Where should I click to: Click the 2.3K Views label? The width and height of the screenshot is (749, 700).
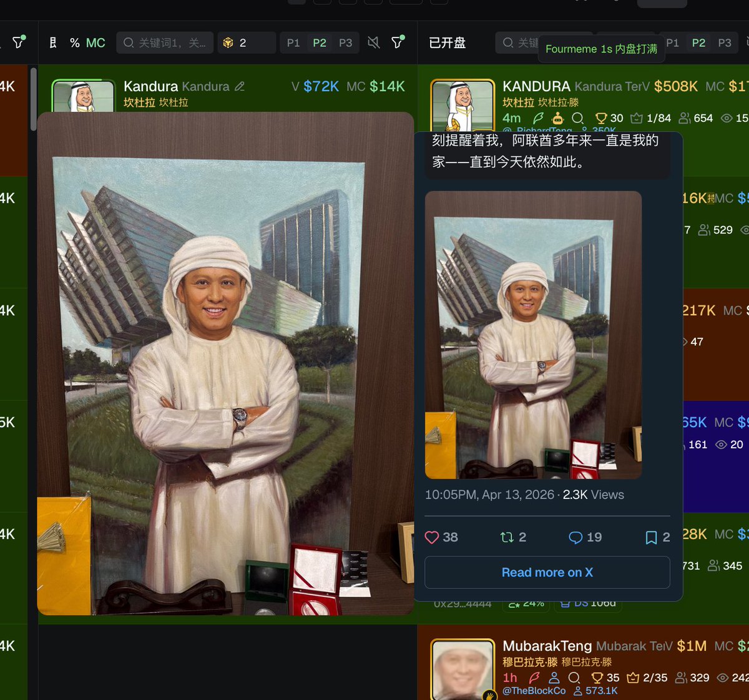594,495
